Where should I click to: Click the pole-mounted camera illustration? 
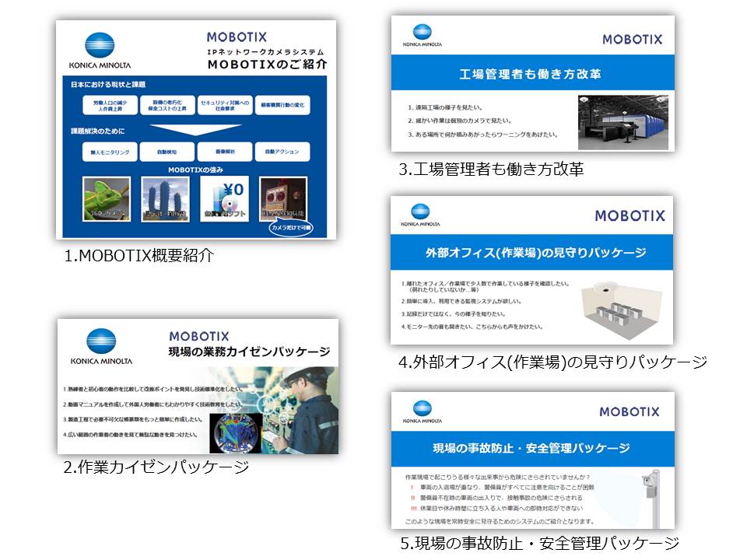(x=652, y=498)
